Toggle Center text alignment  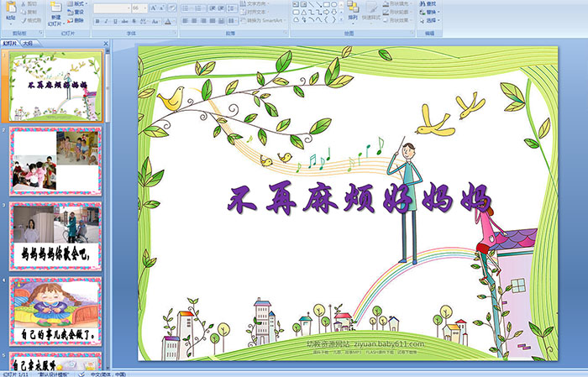(x=194, y=21)
